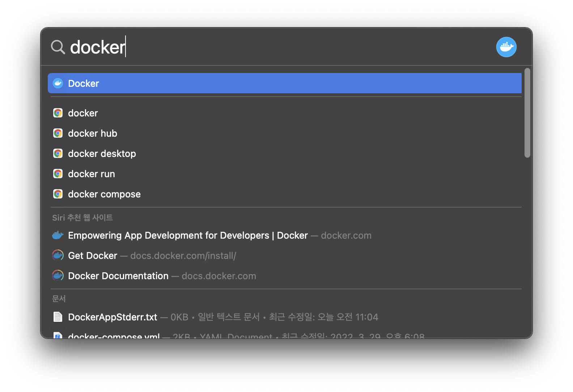
Task: Click the magnifying glass search icon
Action: click(x=58, y=47)
